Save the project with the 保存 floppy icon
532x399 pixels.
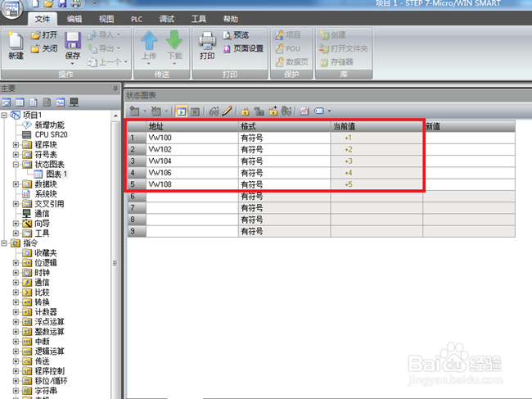tap(72, 41)
